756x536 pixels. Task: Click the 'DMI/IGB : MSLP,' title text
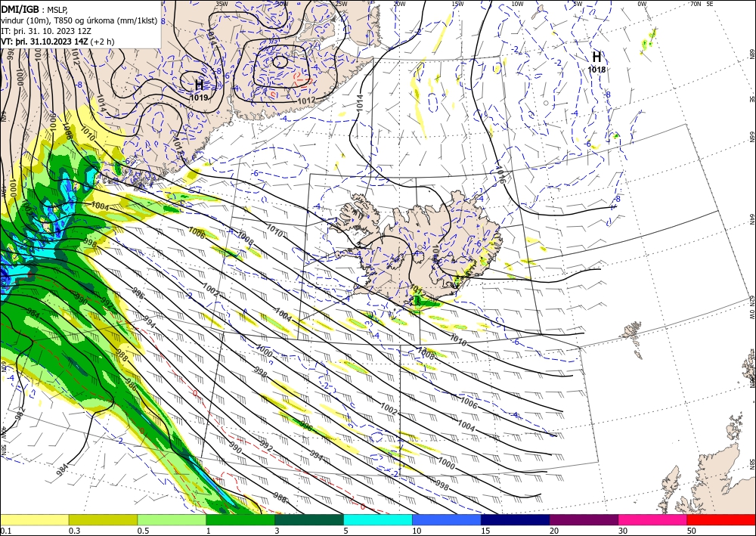[34, 8]
